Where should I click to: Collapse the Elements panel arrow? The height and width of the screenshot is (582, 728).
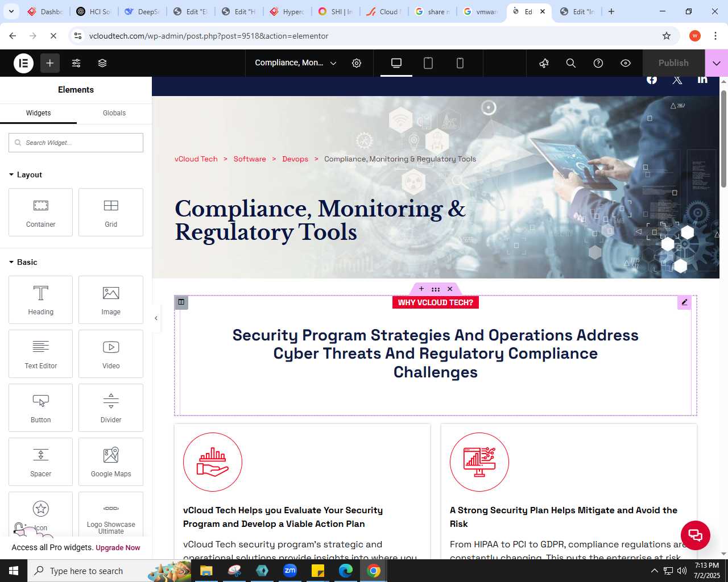pos(156,318)
